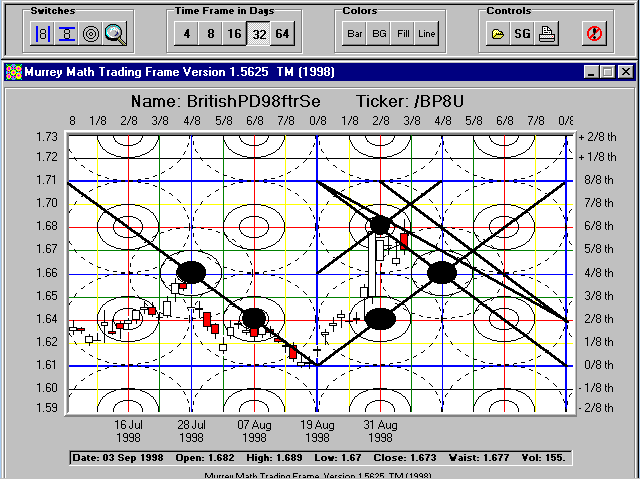Image resolution: width=640 pixels, height=480 pixels.
Task: Set time frame to 4 days
Action: point(185,33)
